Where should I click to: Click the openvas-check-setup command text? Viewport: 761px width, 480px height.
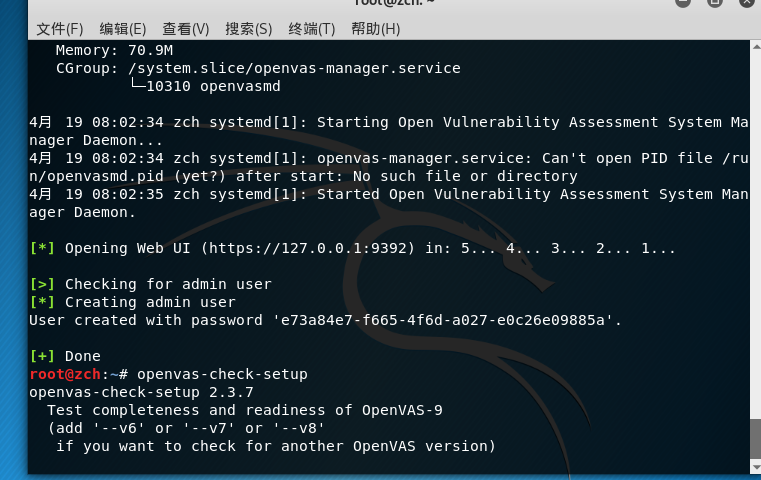(x=222, y=374)
